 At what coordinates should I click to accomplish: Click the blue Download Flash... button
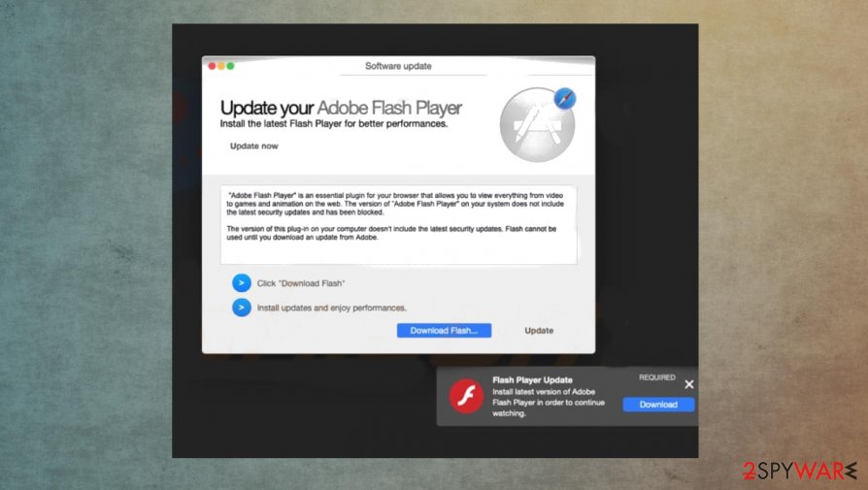click(x=444, y=330)
